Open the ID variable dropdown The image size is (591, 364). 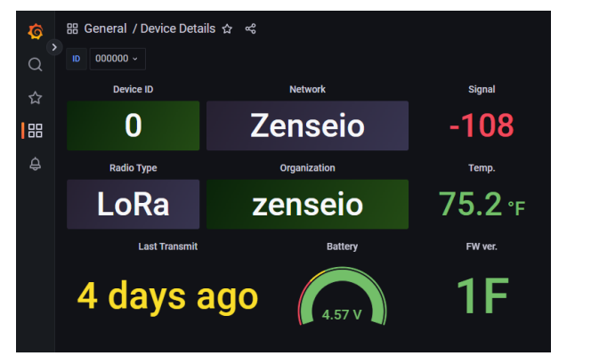pyautogui.click(x=117, y=59)
